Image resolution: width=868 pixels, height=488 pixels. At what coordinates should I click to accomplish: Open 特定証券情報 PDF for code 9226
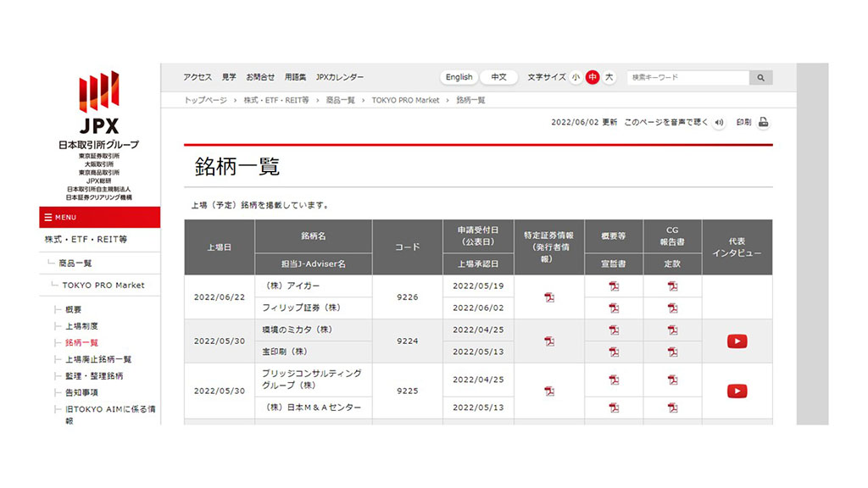(x=549, y=297)
